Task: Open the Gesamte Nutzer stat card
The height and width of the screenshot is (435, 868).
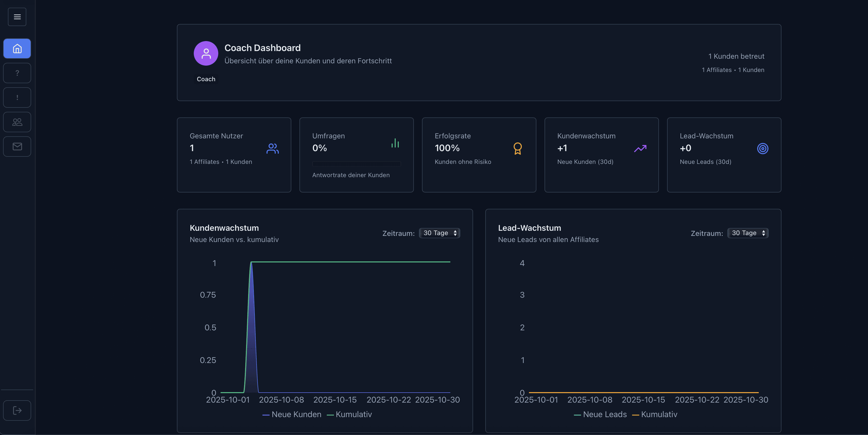Action: click(234, 155)
